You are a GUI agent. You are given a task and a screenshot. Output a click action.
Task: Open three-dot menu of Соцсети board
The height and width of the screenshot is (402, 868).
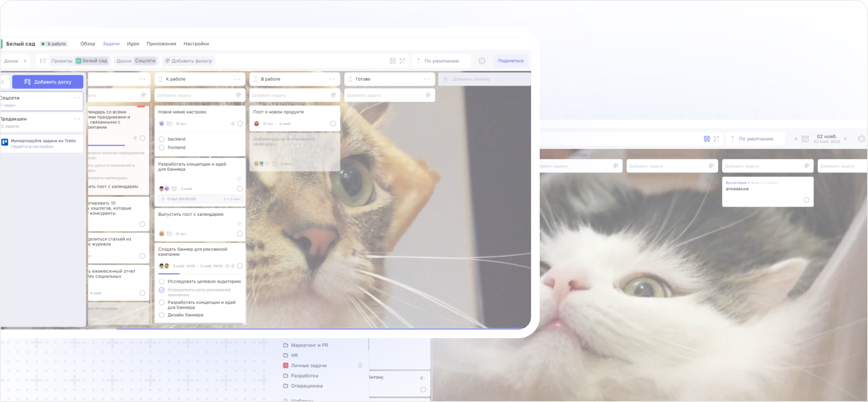click(x=77, y=98)
